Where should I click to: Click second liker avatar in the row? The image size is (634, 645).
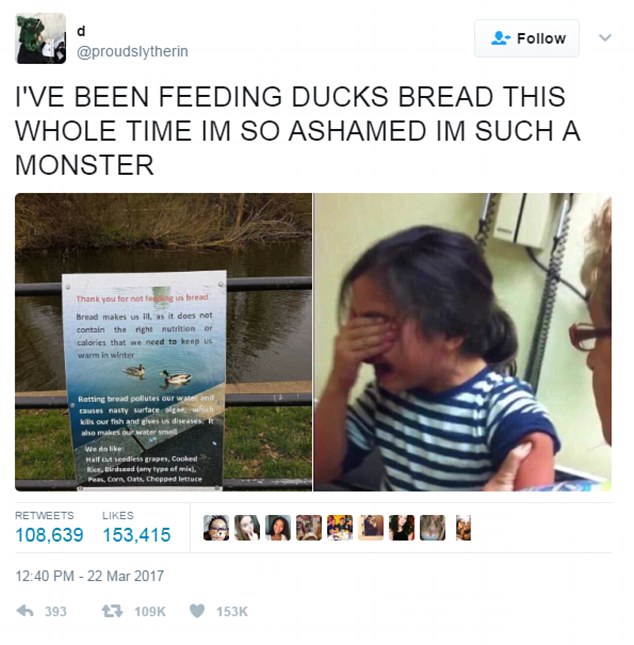click(247, 527)
